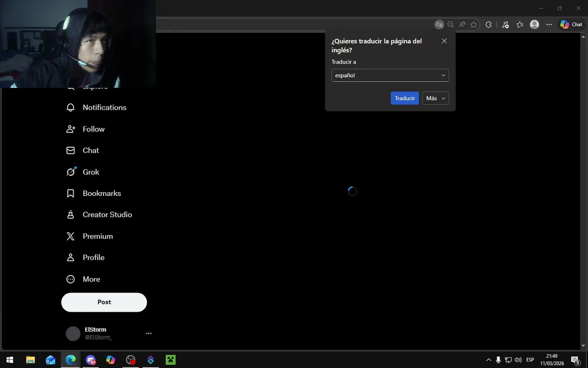The height and width of the screenshot is (368, 588).
Task: Click the Chat envelope icon
Action: 70,150
